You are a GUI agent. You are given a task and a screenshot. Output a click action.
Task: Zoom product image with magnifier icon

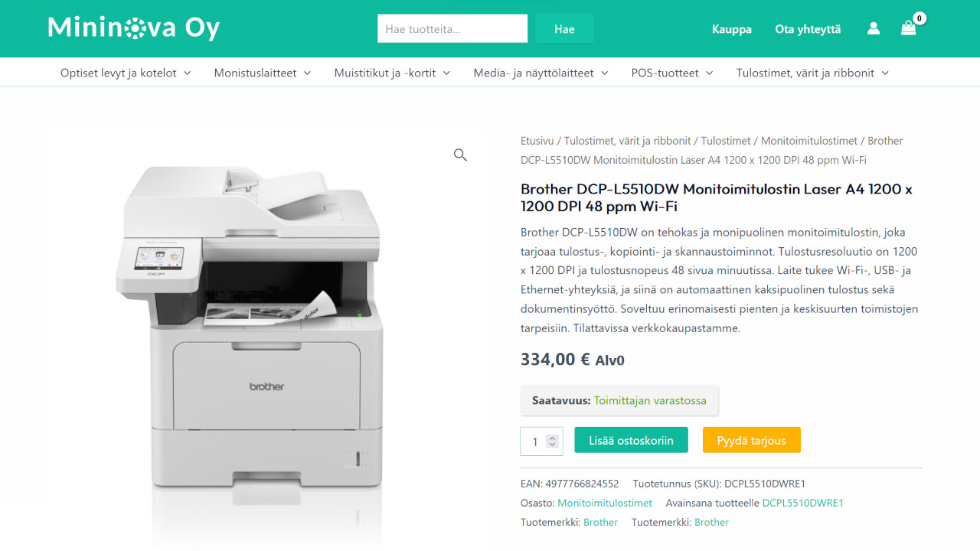[460, 155]
